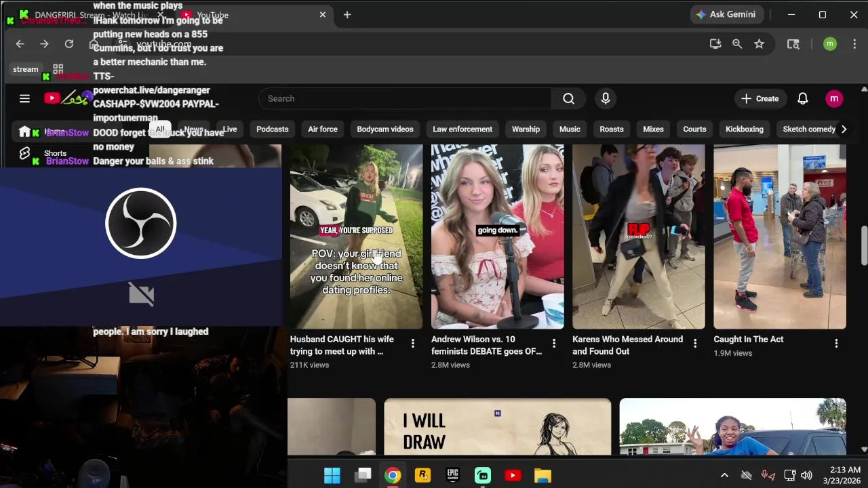Open the 'stream' bookmark
The image size is (868, 488).
click(26, 69)
